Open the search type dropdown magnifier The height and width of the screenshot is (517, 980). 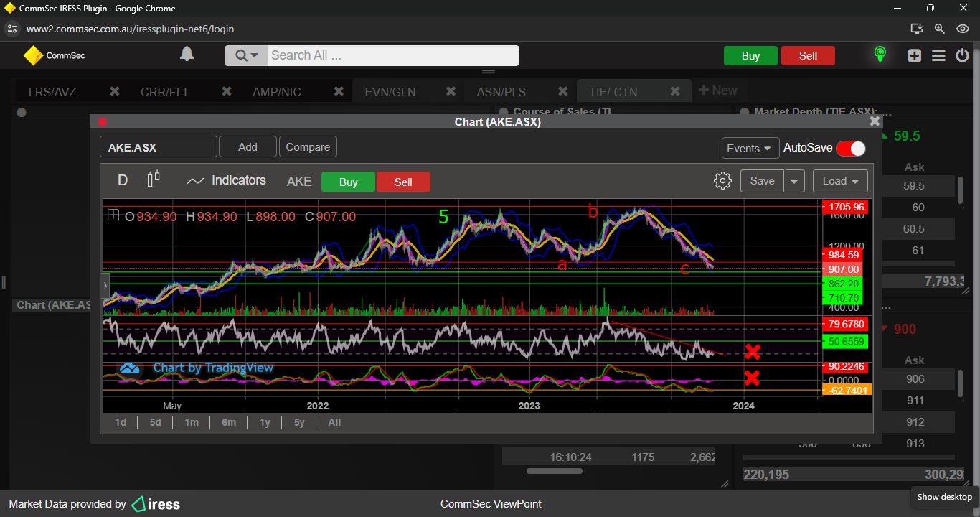click(246, 55)
